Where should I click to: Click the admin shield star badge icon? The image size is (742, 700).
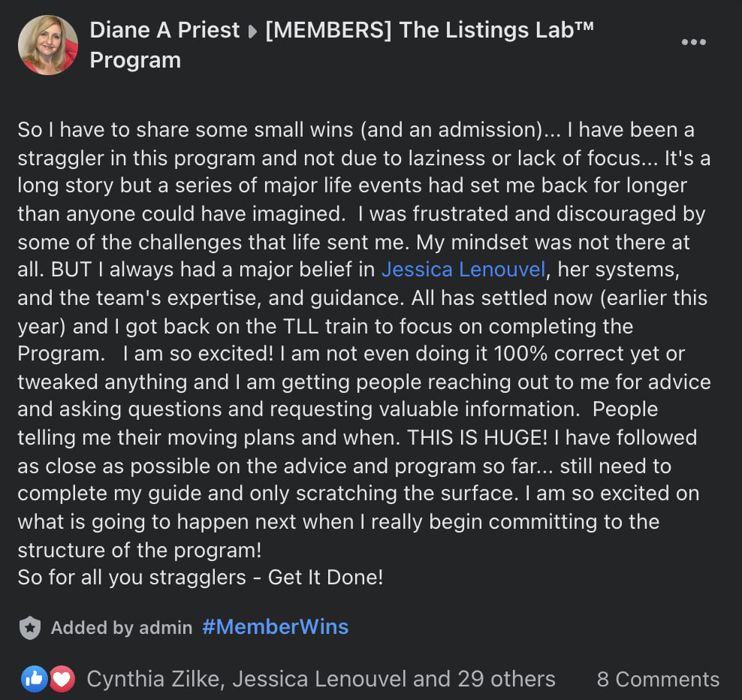(30, 628)
